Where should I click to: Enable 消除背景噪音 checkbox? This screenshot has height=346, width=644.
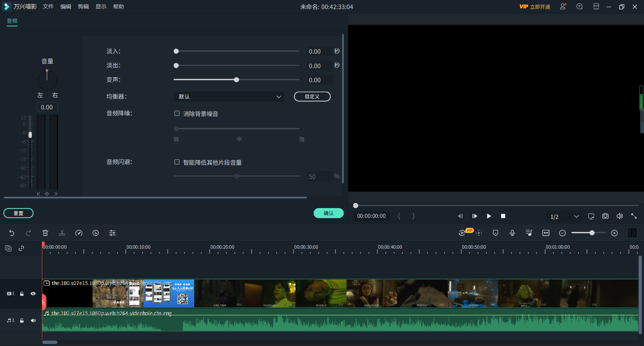177,113
